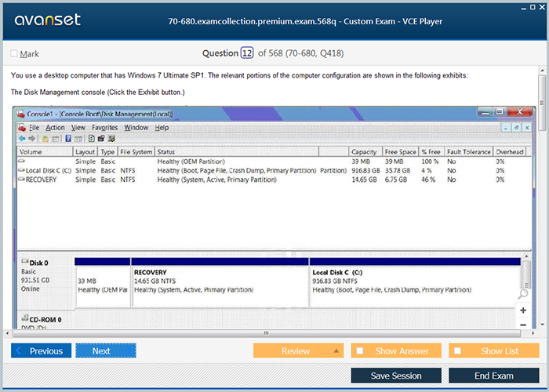Toggle the Show Answer checkbox
Viewport: 549px width, 392px height.
click(360, 350)
